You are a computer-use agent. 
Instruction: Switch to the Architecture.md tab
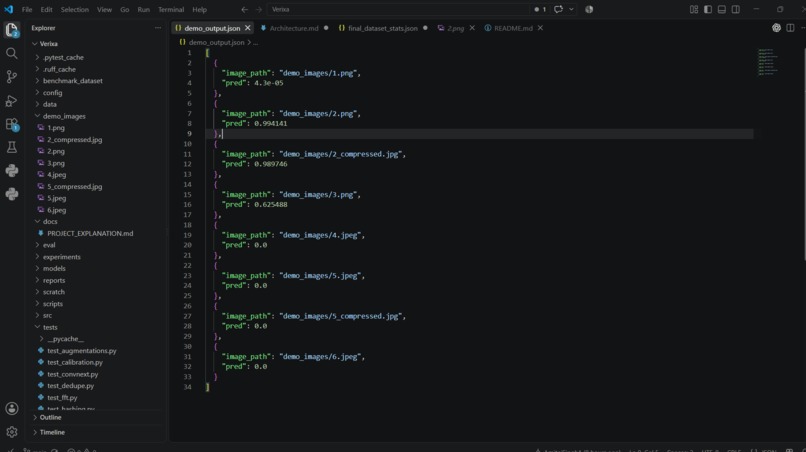[294, 28]
